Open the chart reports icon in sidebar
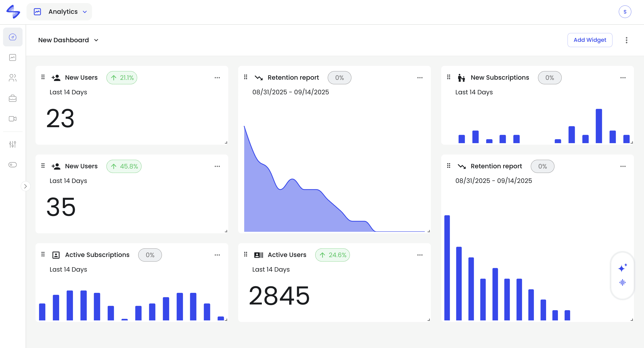Viewport: 644px width, 348px height. (12, 58)
